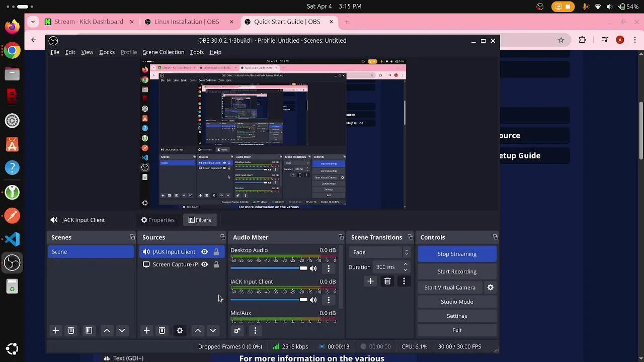Open the Tools menu
Viewport: 644px width, 362px height.
(197, 52)
